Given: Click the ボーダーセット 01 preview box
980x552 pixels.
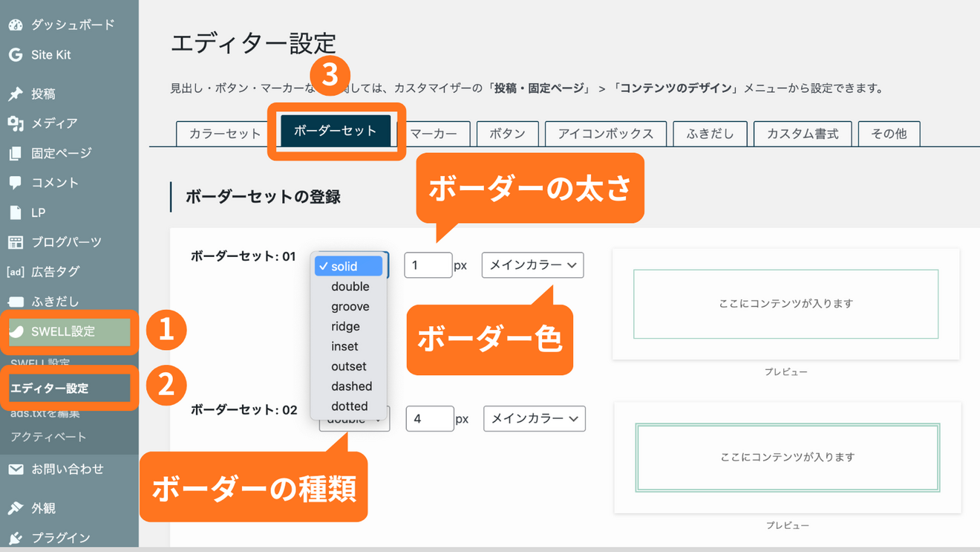Looking at the screenshot, I should click(785, 304).
